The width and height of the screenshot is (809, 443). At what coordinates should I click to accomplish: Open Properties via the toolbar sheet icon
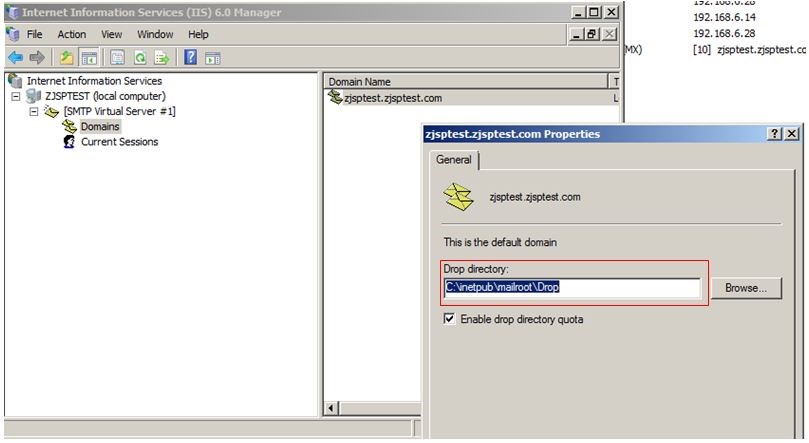point(117,57)
